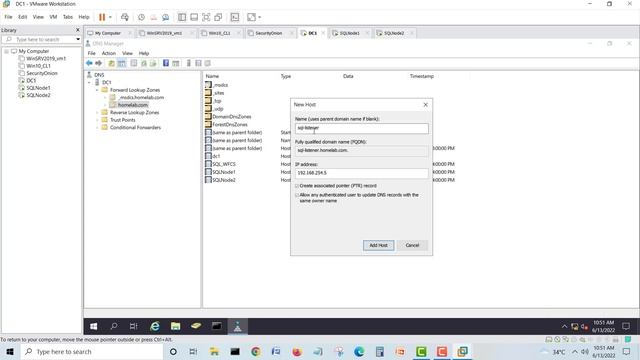The image size is (640, 360).
Task: Click the stretch guest display icon
Action: (x=251, y=17)
